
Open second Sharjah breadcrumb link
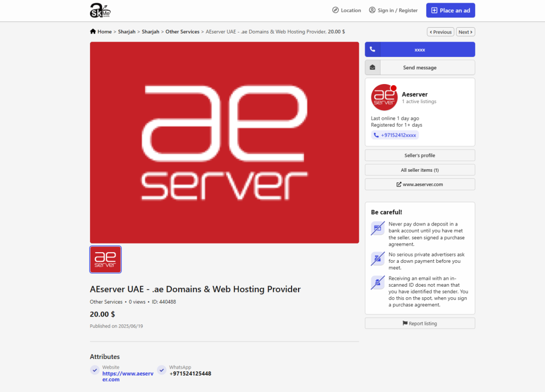pyautogui.click(x=151, y=31)
